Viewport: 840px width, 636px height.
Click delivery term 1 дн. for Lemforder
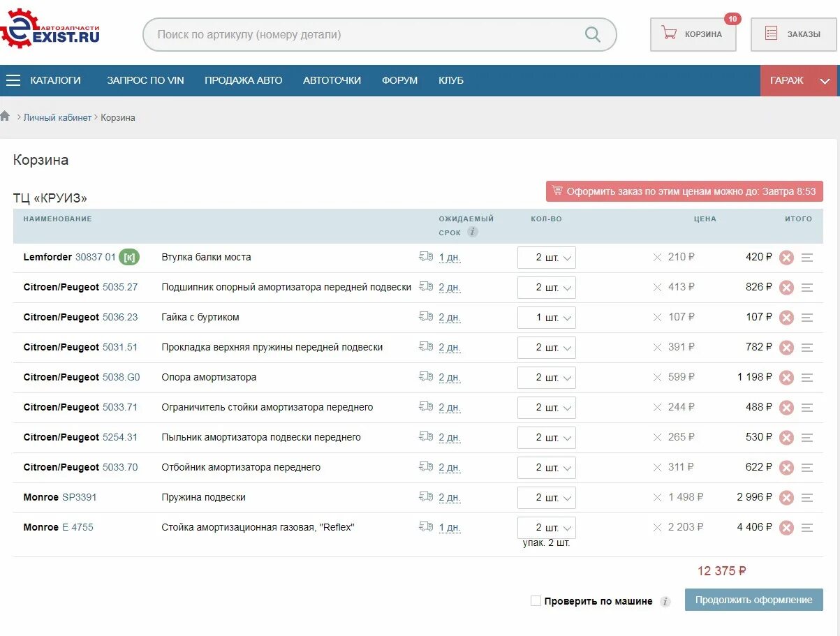[450, 258]
